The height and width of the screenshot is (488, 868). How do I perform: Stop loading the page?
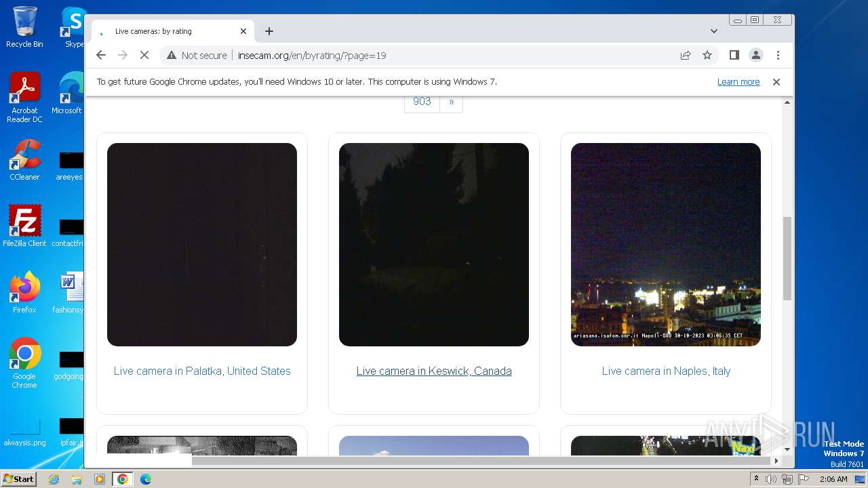click(x=144, y=55)
